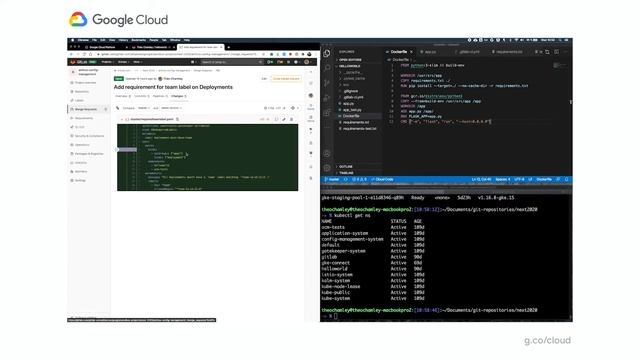Open Security & Compliance in GitLab sidebar
640x360 pixels.
click(89, 136)
